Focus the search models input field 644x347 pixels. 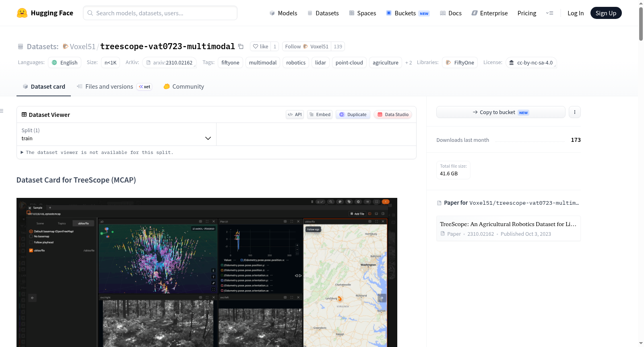160,13
